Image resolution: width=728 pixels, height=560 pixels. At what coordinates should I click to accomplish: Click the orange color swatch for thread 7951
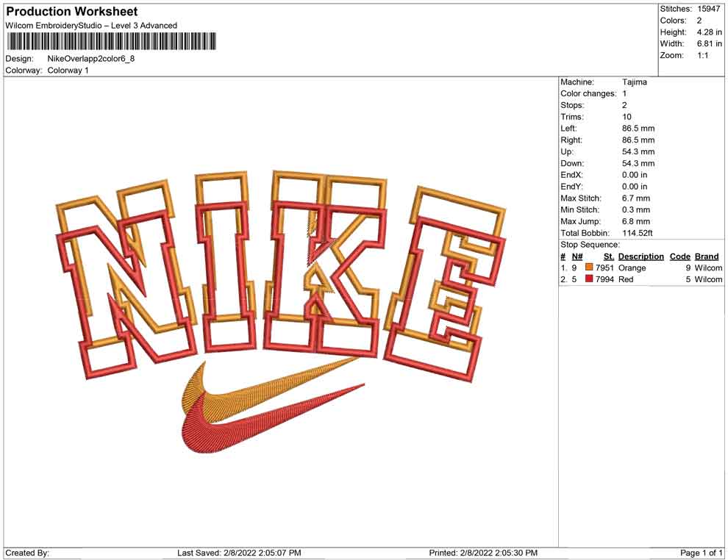[x=589, y=268]
